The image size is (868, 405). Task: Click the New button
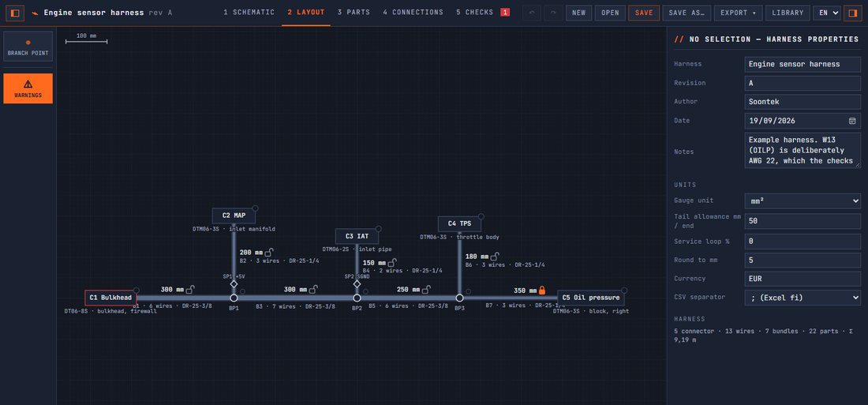[578, 13]
